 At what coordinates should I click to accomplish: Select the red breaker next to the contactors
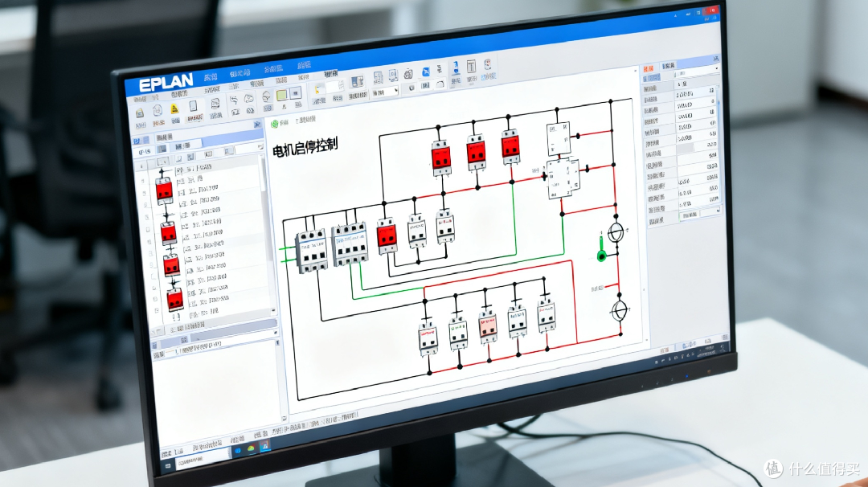point(387,236)
